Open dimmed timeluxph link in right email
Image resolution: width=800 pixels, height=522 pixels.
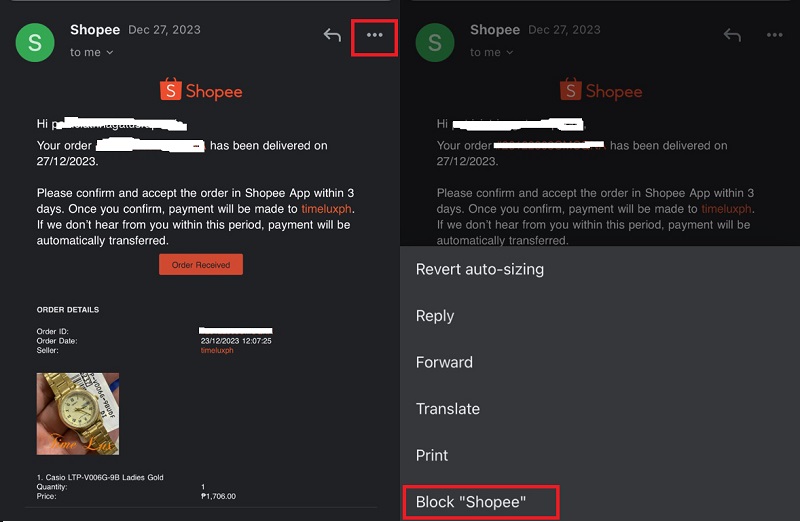tap(726, 209)
